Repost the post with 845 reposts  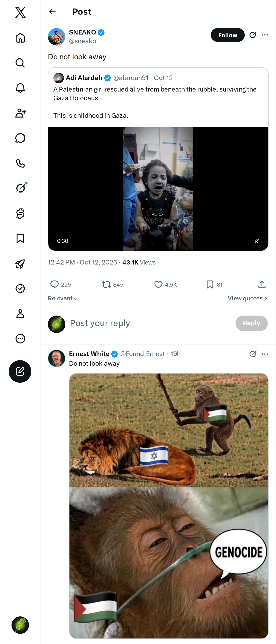[x=106, y=285]
